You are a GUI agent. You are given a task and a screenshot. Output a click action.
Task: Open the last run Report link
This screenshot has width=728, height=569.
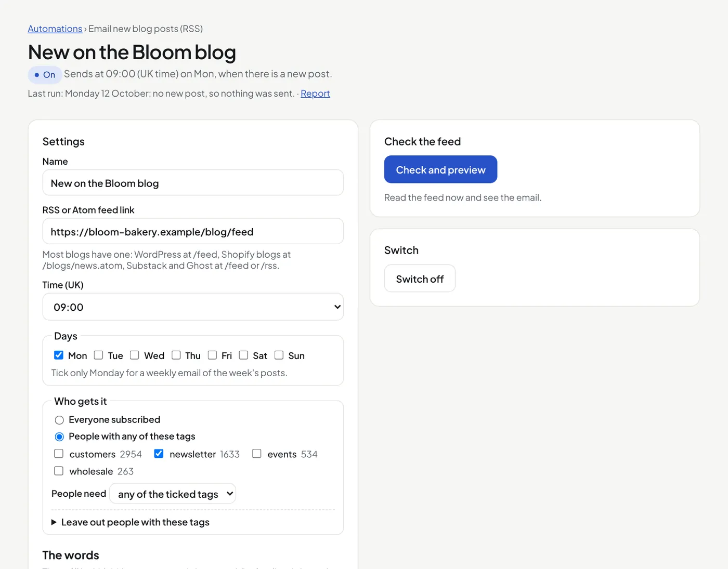point(315,94)
